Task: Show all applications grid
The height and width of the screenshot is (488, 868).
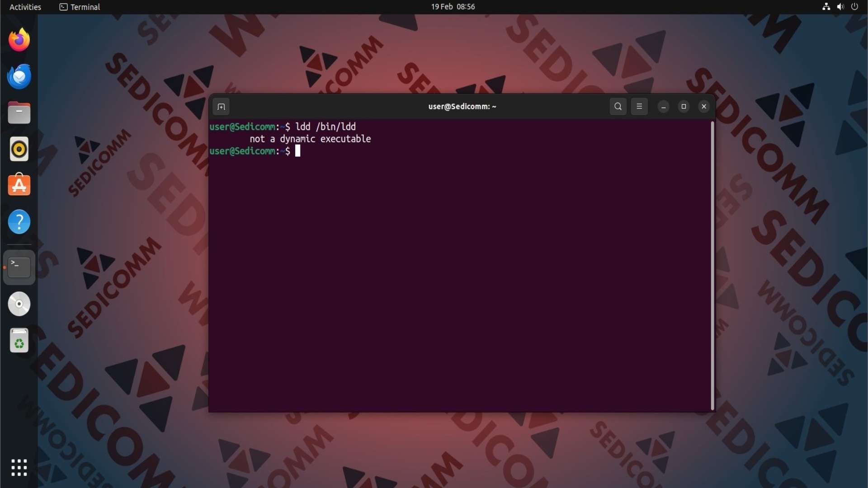Action: [19, 468]
